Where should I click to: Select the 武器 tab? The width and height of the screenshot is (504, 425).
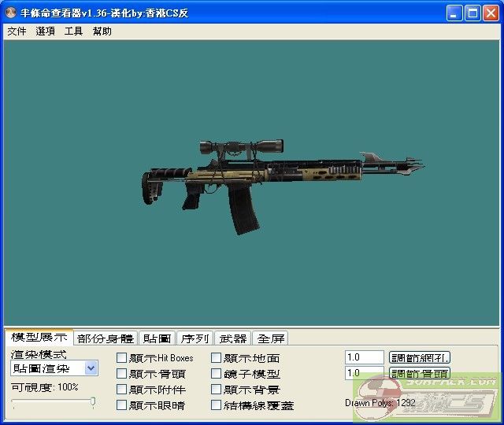(x=232, y=338)
